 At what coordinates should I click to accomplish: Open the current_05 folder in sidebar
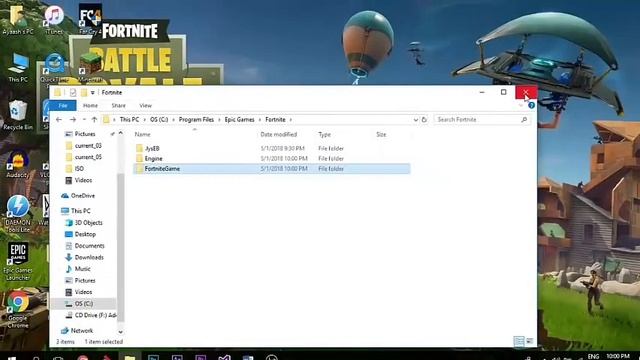[88, 157]
